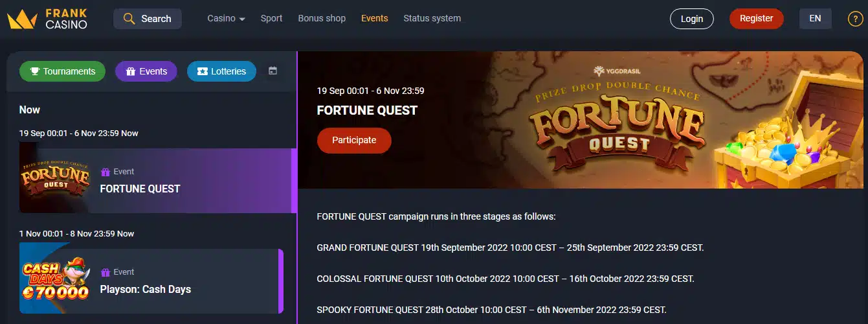Open the Playson: Cash Days event
Viewport: 868px width, 324px height.
click(145, 289)
